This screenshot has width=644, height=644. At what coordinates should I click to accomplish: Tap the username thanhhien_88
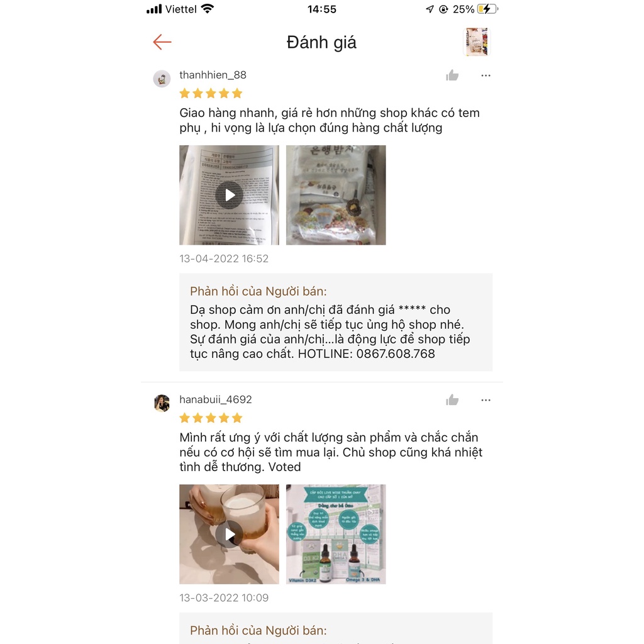click(x=213, y=75)
